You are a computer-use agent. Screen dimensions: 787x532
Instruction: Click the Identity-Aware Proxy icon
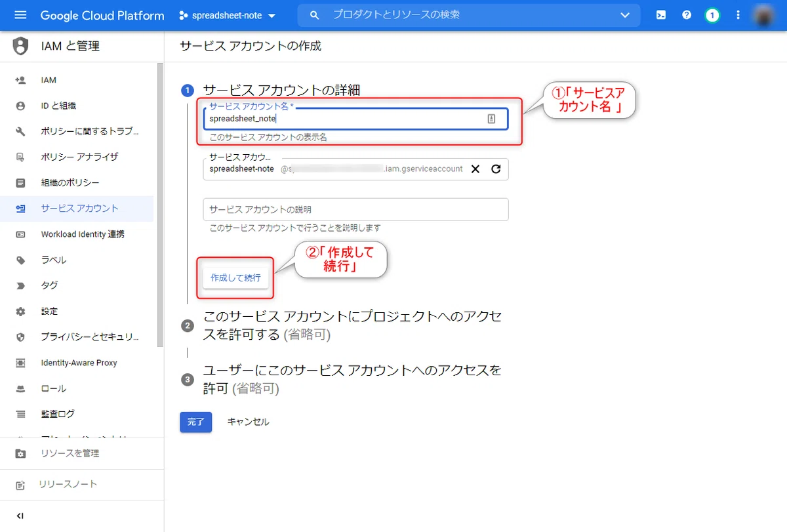pyautogui.click(x=20, y=363)
